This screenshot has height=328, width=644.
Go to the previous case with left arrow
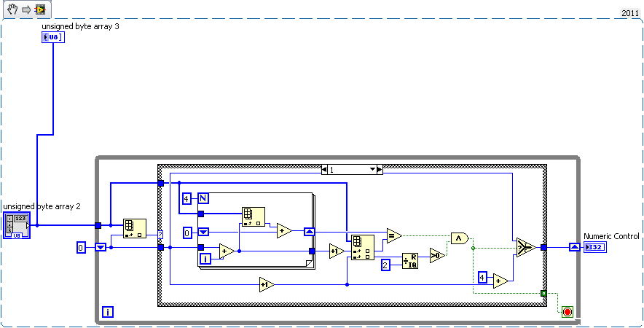tap(324, 169)
